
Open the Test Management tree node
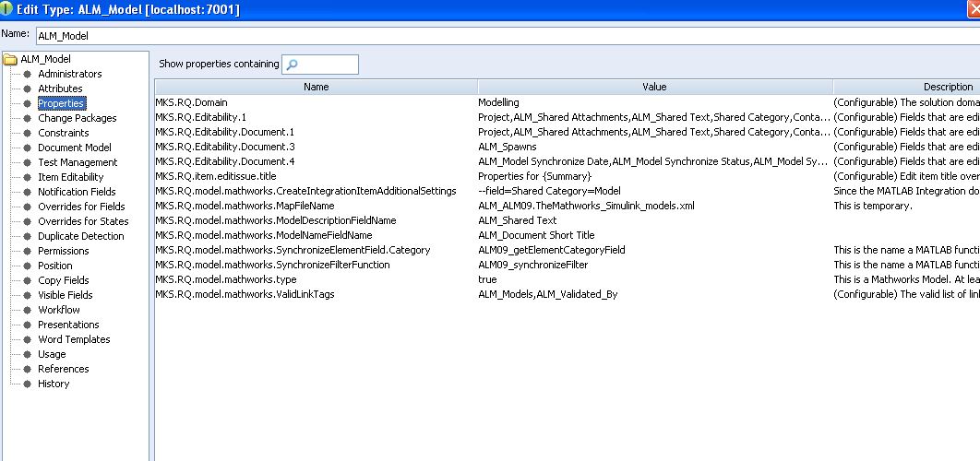pyautogui.click(x=78, y=162)
